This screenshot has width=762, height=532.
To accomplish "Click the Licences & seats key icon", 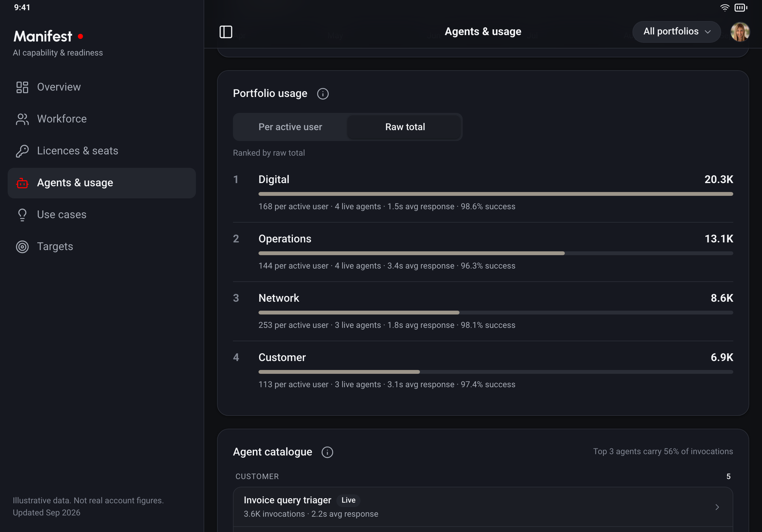I will (x=22, y=151).
